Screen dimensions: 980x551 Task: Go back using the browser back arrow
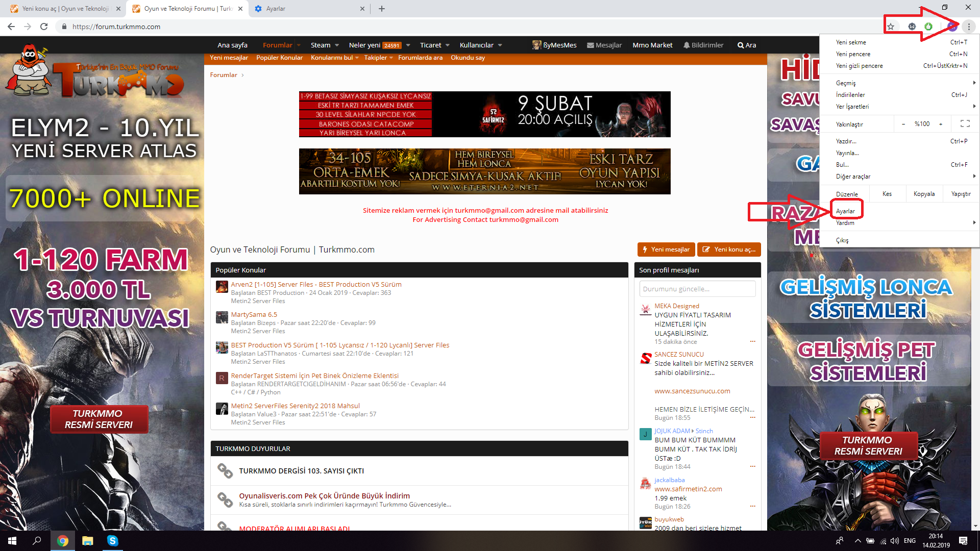11,27
